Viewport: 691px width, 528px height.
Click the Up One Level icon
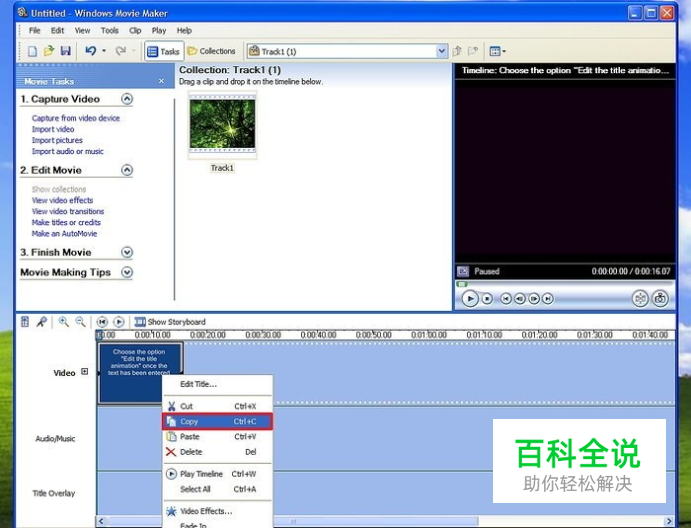click(x=457, y=51)
